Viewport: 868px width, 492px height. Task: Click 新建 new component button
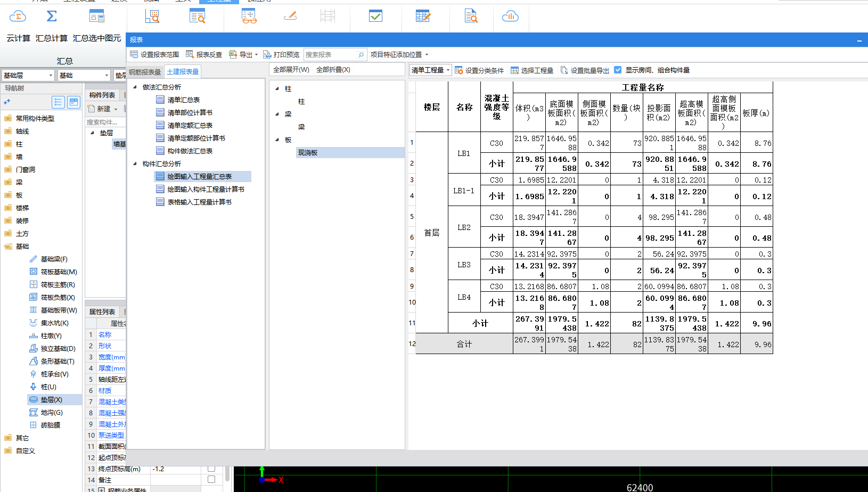(x=102, y=109)
